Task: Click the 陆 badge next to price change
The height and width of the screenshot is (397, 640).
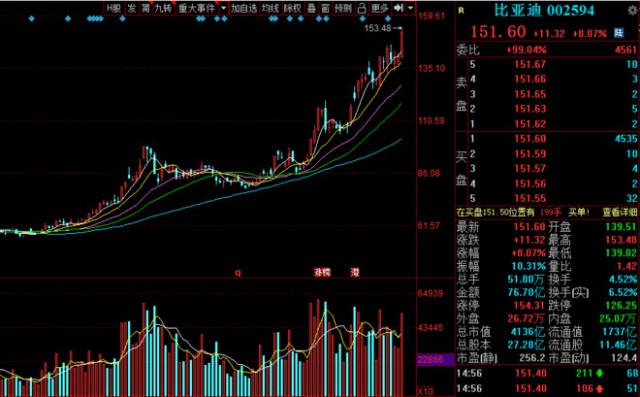Action: pos(619,33)
